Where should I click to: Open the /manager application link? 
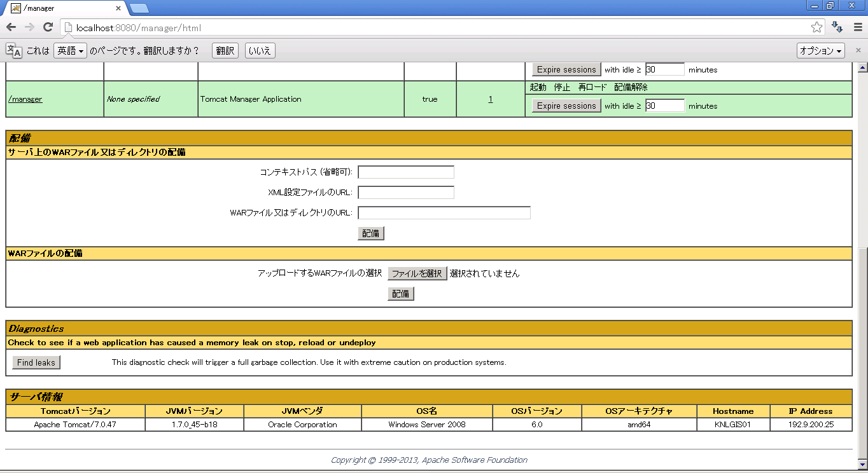coord(25,99)
